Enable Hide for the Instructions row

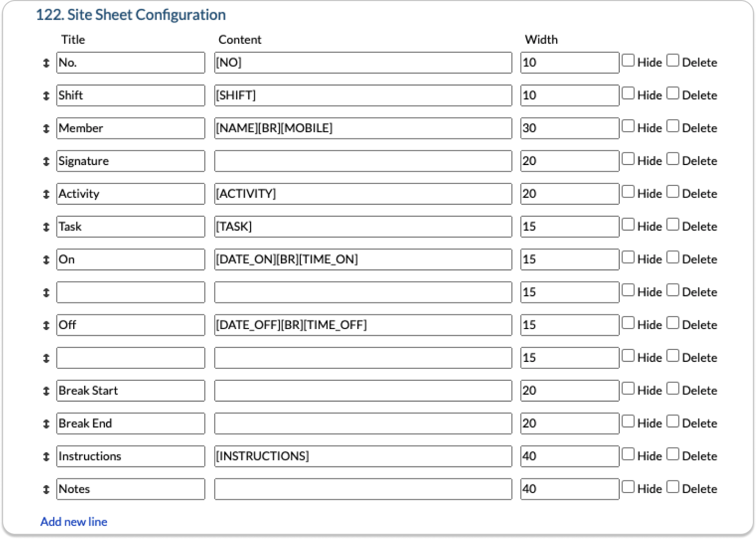pyautogui.click(x=628, y=454)
